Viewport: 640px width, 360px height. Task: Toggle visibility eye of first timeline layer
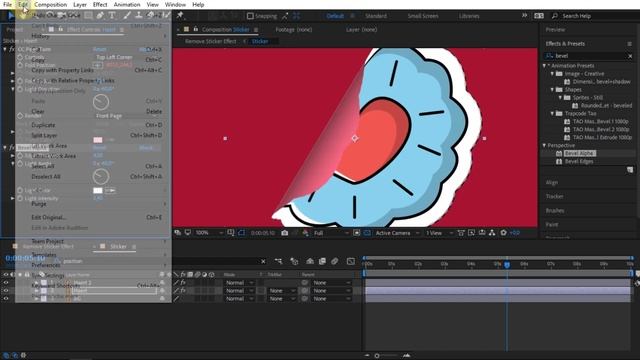coord(6,282)
